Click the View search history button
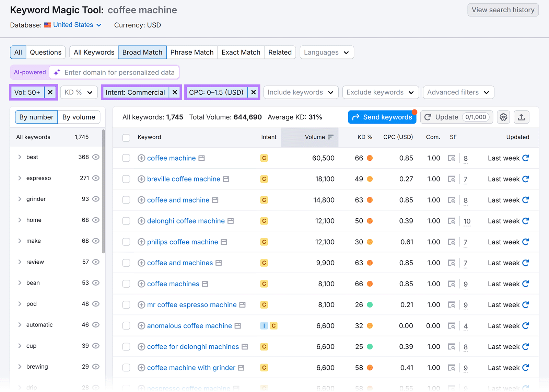Screen dimensions: 549x392 click(503, 10)
